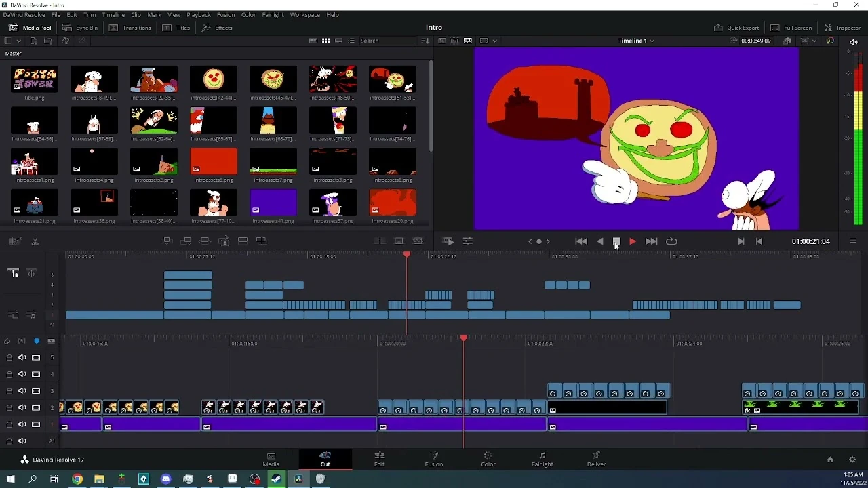This screenshot has height=488, width=868.
Task: Expand the Timeline 1 dropdown
Action: tap(652, 41)
